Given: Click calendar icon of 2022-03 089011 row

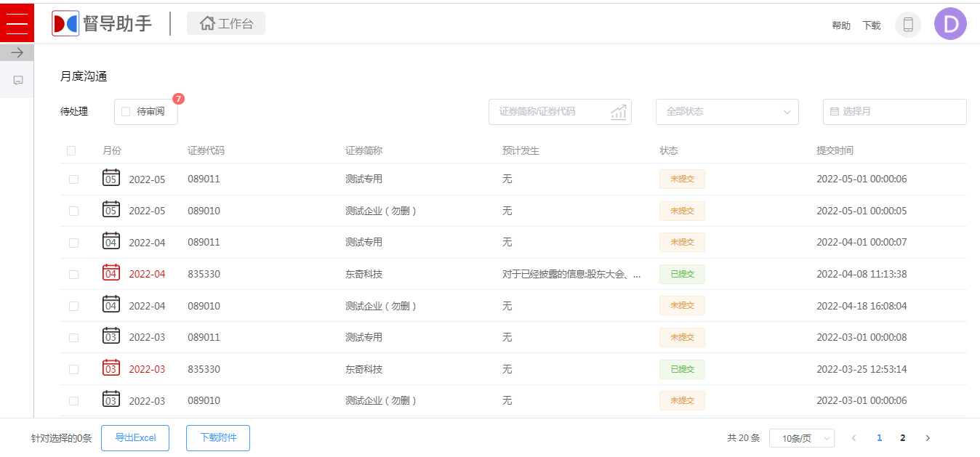Looking at the screenshot, I should tap(111, 336).
